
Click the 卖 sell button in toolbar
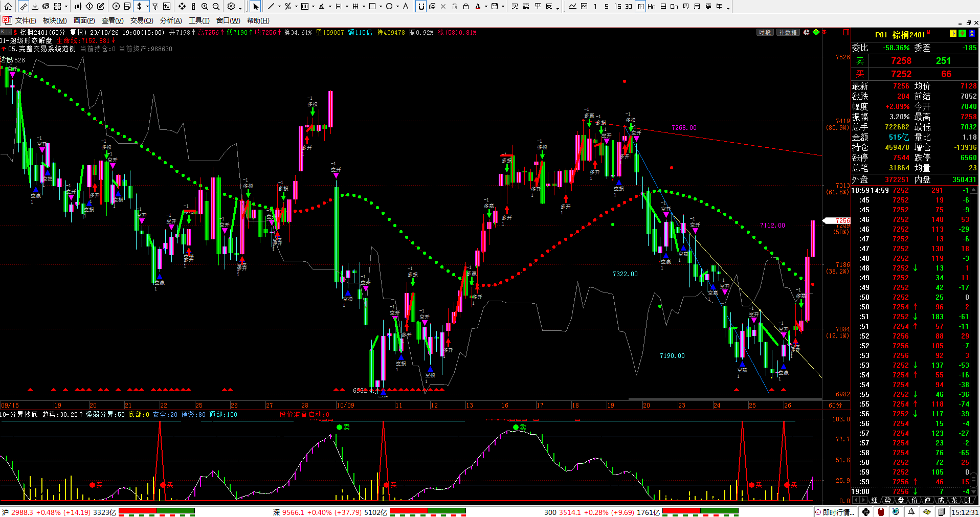526,6
